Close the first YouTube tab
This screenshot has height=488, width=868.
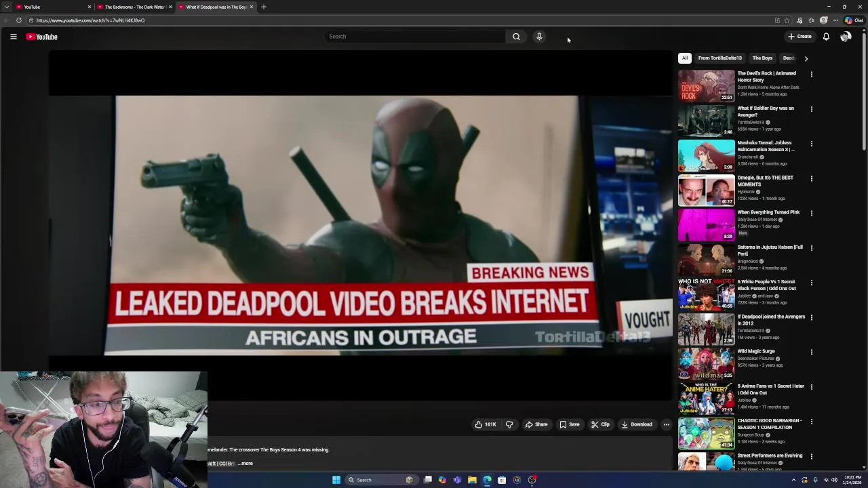pyautogui.click(x=89, y=7)
